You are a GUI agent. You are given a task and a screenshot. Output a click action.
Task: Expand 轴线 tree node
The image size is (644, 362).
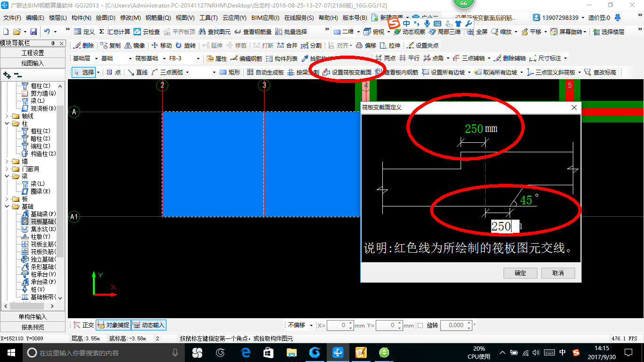pyautogui.click(x=7, y=116)
